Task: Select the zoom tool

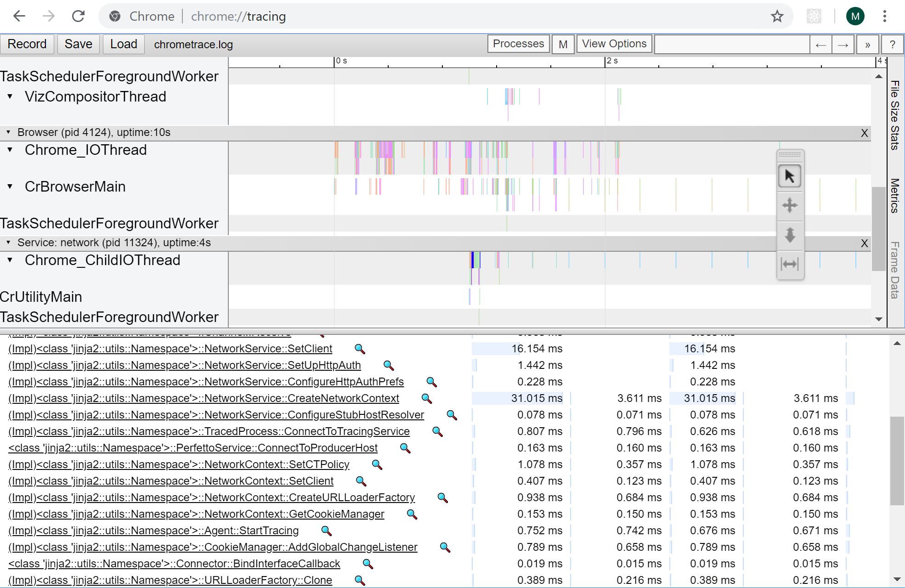Action: coord(790,235)
